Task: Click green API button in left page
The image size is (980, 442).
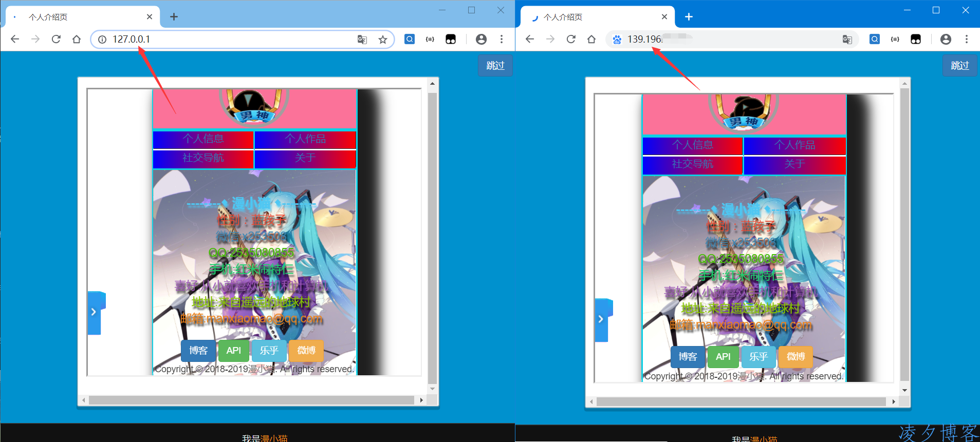Action: (x=234, y=351)
